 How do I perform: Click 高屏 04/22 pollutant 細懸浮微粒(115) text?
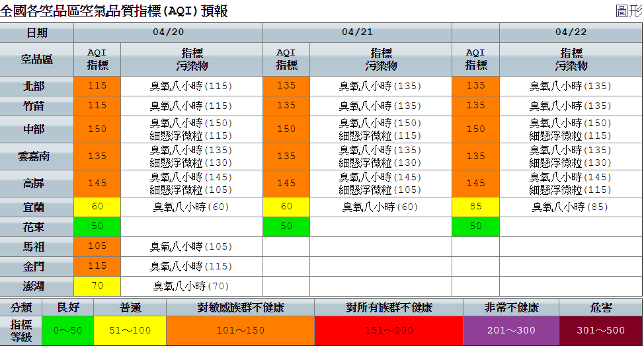point(571,190)
